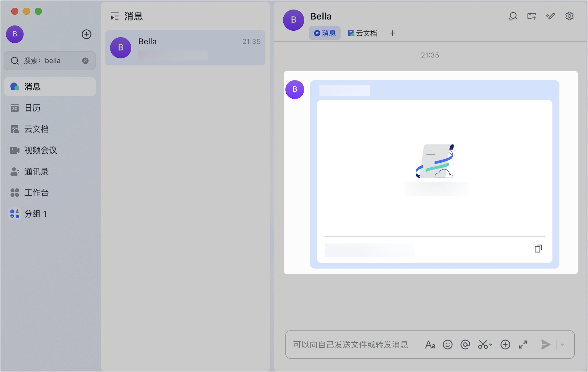
Task: Open the document preview card illustration
Action: [x=435, y=161]
